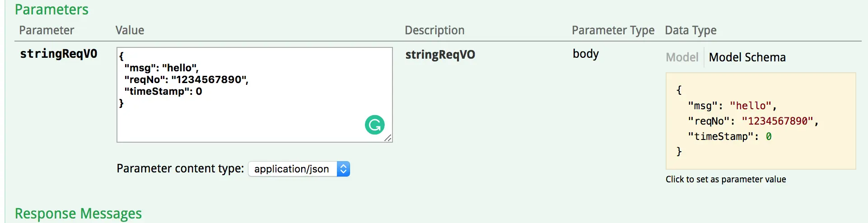
Task: Switch to the Model Schema tab
Action: pos(747,57)
